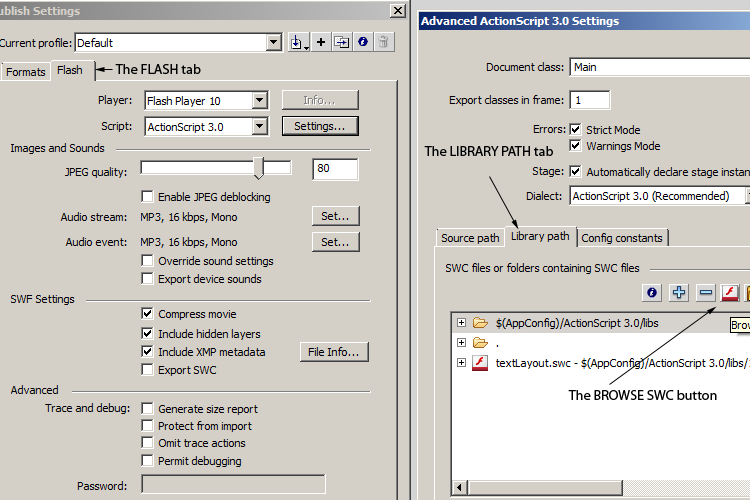Click the Browse to SWC file icon
The image size is (750, 500).
point(730,292)
